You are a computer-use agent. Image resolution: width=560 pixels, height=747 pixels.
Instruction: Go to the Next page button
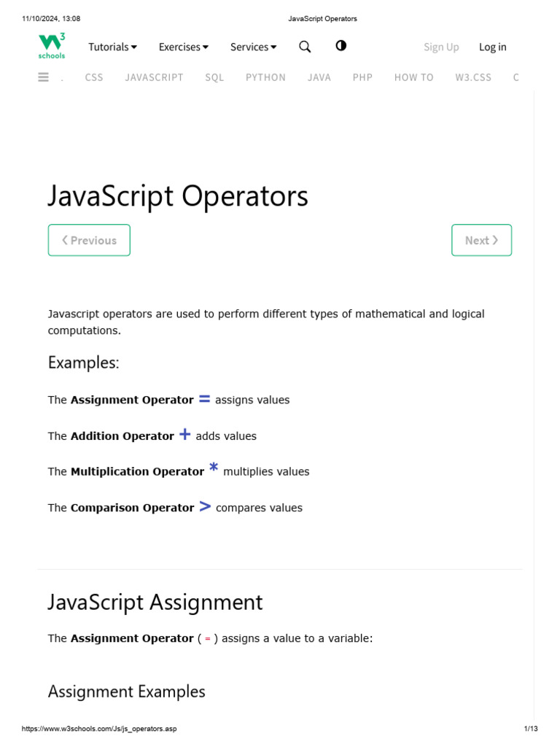tap(481, 240)
